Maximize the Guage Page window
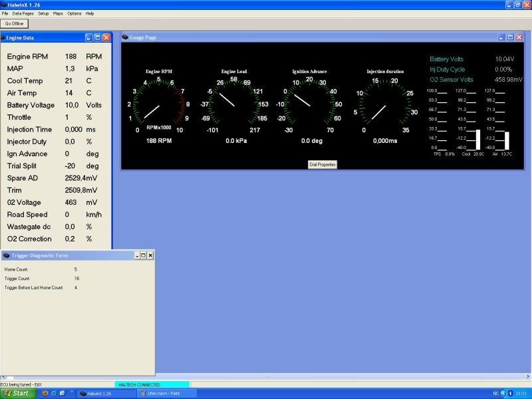 click(510, 37)
